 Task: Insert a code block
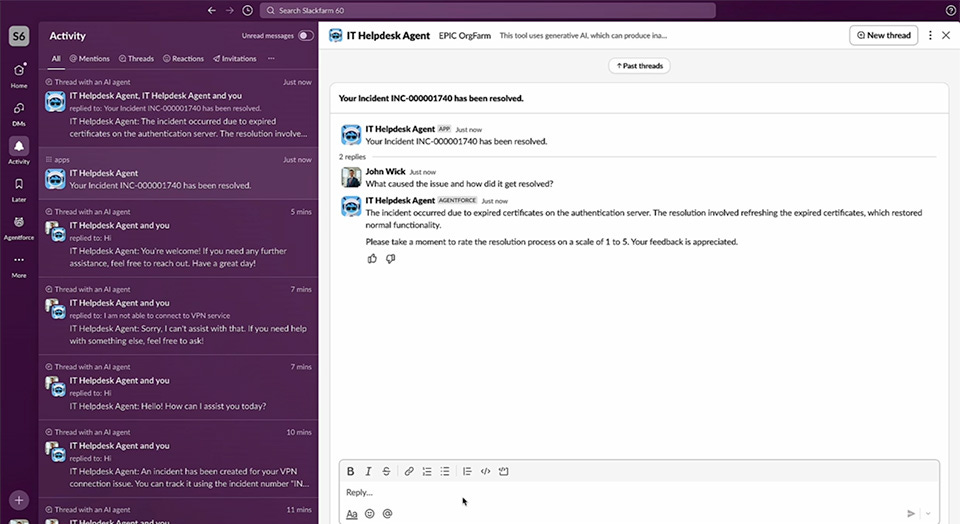[503, 471]
